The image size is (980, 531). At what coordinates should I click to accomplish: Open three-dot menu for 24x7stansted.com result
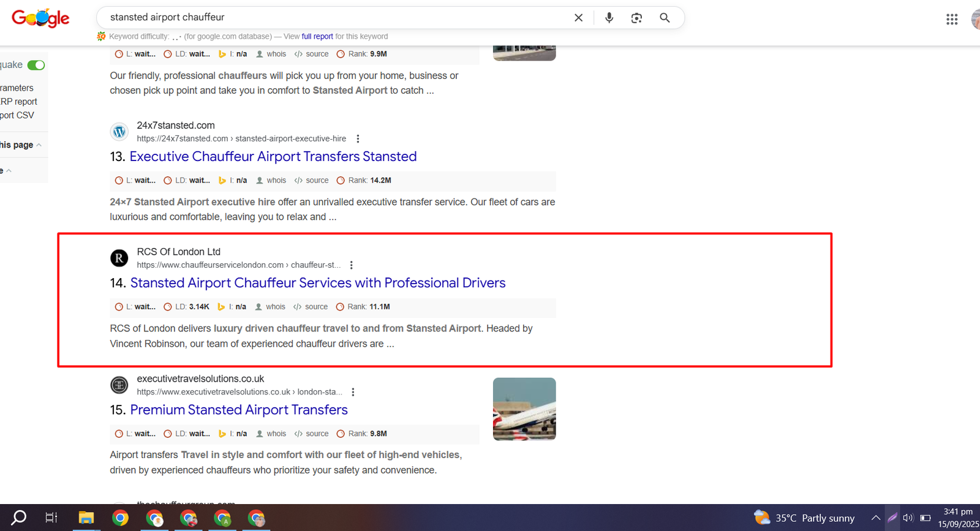[x=358, y=139]
